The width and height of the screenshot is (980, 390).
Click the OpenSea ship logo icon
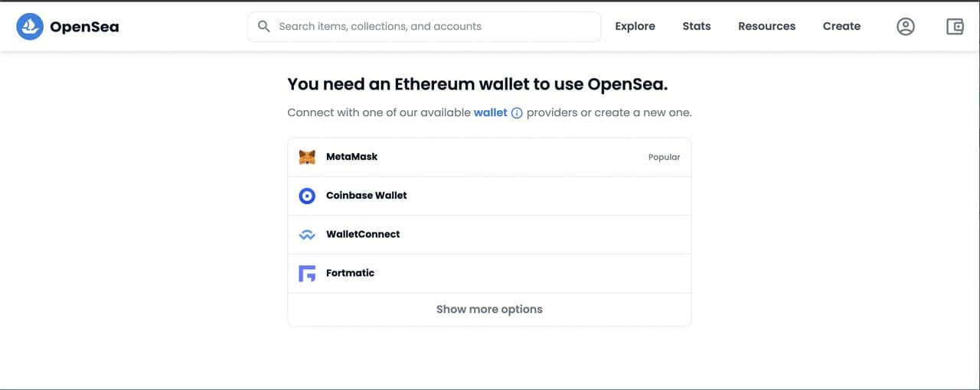pos(30,27)
